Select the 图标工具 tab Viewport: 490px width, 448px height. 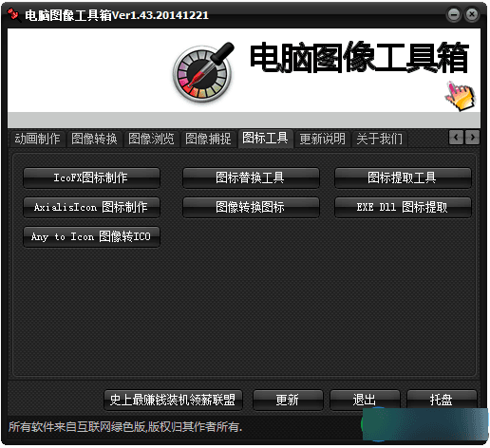[265, 139]
